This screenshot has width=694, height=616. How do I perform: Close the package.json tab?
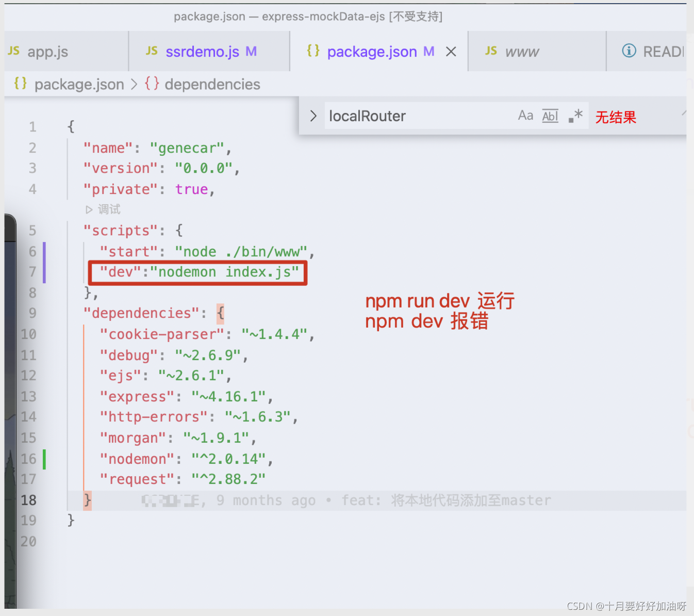[451, 52]
